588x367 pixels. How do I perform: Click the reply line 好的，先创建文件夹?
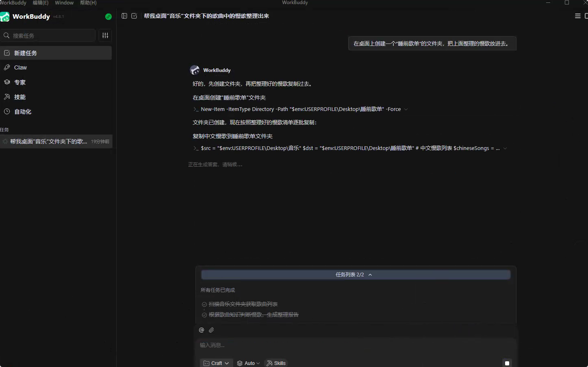[x=252, y=84]
